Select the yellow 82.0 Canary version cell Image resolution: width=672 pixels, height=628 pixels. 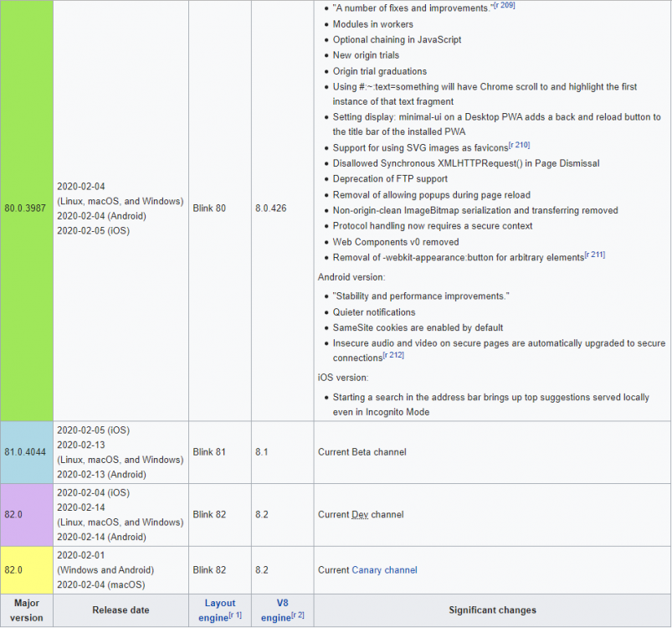[x=26, y=570]
